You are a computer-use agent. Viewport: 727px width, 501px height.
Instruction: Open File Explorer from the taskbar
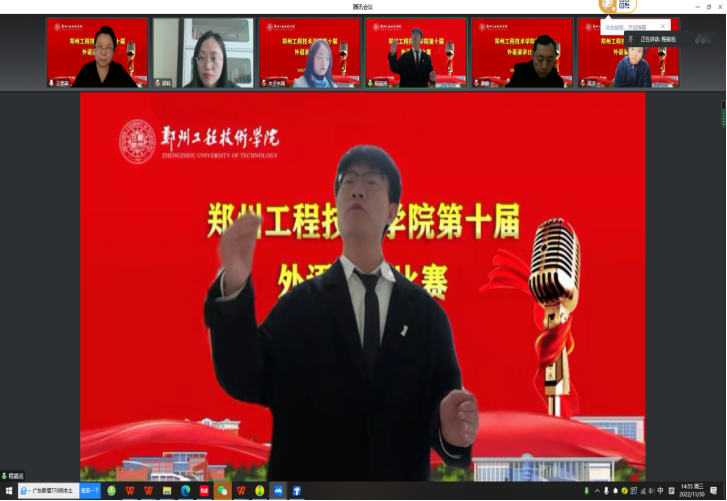coord(167,491)
